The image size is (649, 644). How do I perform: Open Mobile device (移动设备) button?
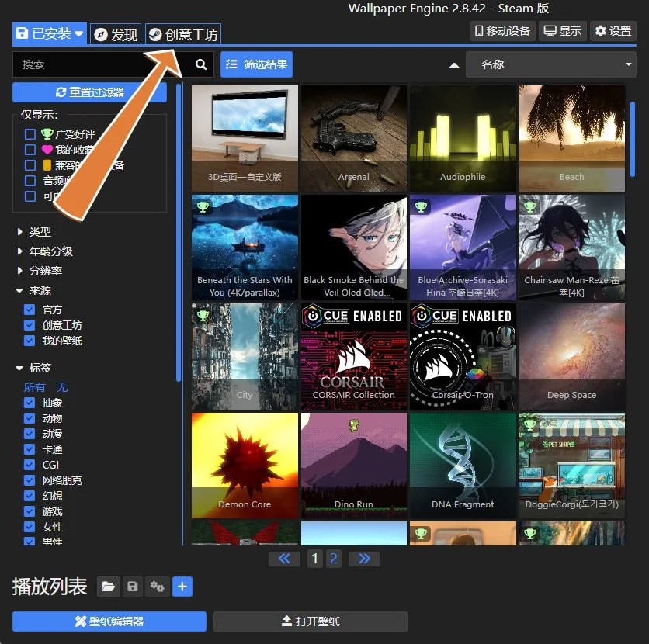click(502, 31)
